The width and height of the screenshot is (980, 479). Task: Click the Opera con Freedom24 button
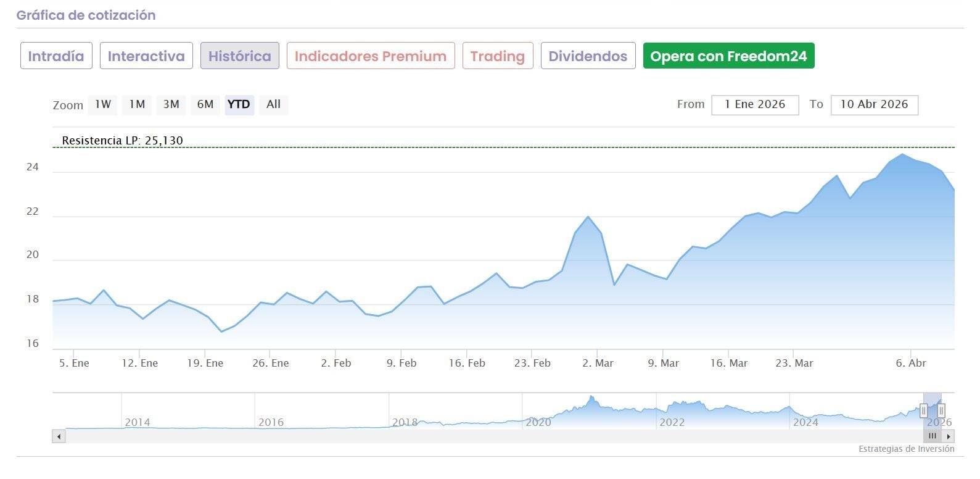coord(728,56)
